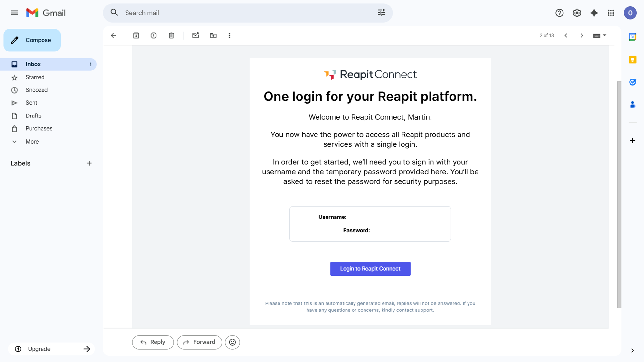Viewport: 644px width, 362px height.
Task: Click the Upgrade button
Action: click(52, 349)
